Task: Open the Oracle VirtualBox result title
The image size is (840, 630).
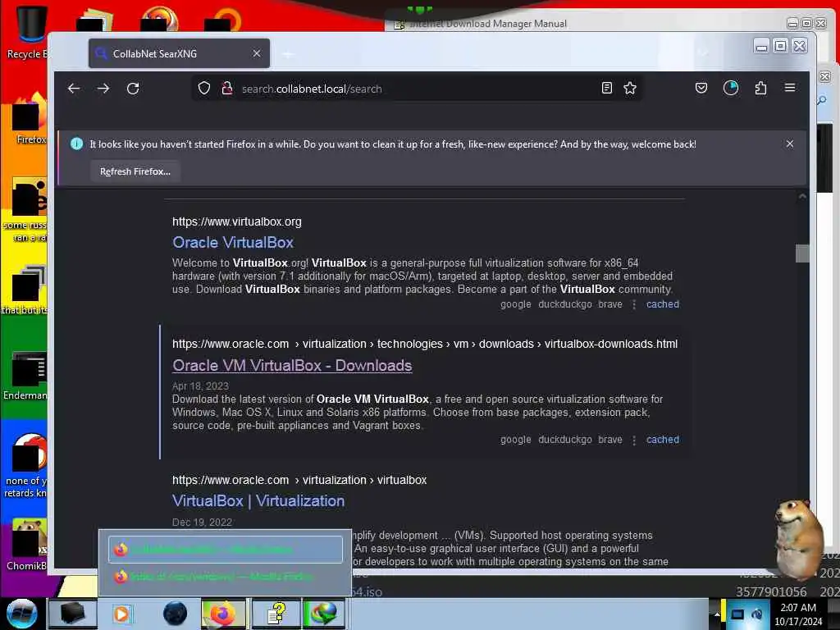Action: (x=232, y=243)
